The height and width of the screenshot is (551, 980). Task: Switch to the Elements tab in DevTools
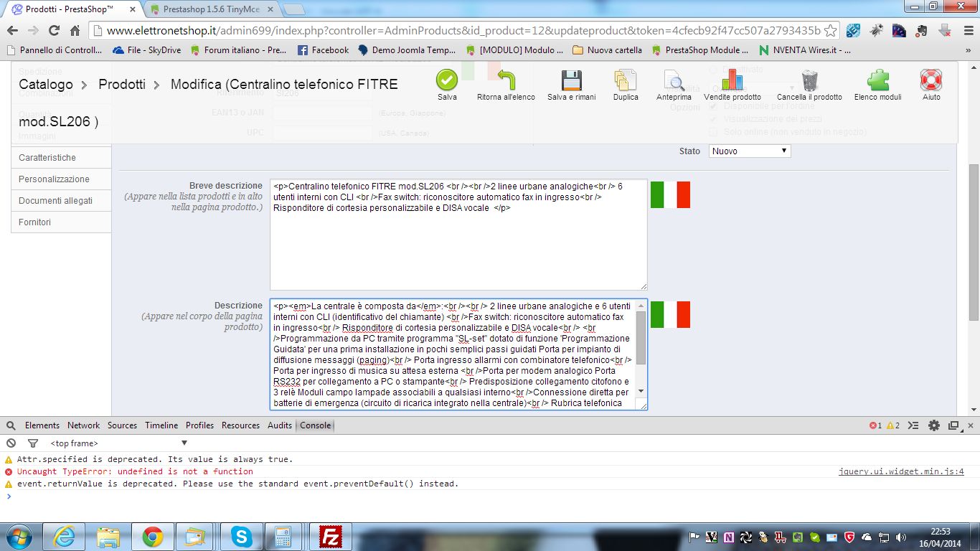click(42, 425)
